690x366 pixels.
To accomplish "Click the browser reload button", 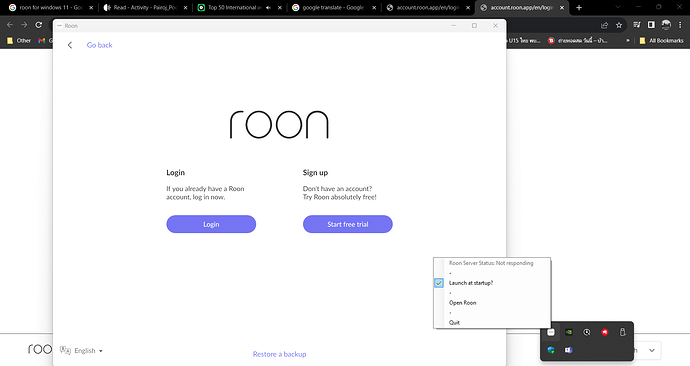I will tap(39, 25).
